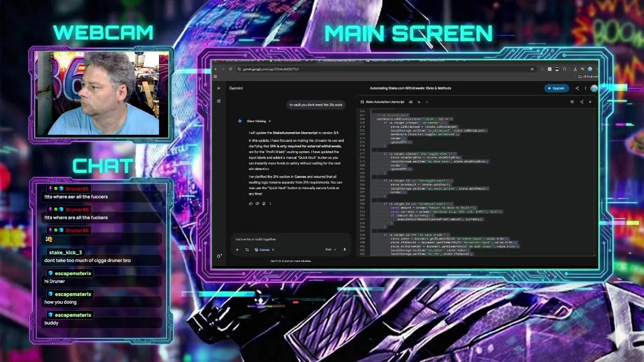Open the conversation options three-dot menu
Screen dimensions: 644x362
pos(585,88)
